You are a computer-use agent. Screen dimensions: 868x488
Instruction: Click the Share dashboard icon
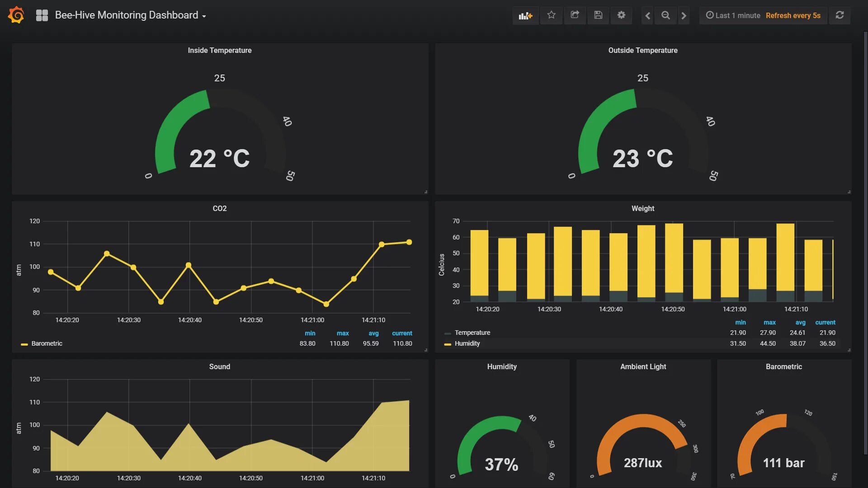tap(575, 15)
